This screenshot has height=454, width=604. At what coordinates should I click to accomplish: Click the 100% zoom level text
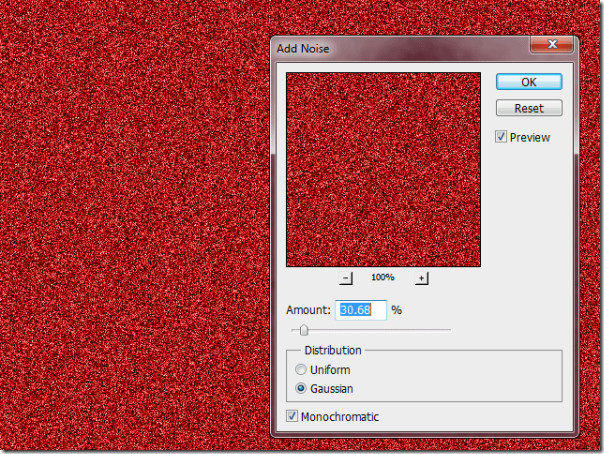coord(383,277)
